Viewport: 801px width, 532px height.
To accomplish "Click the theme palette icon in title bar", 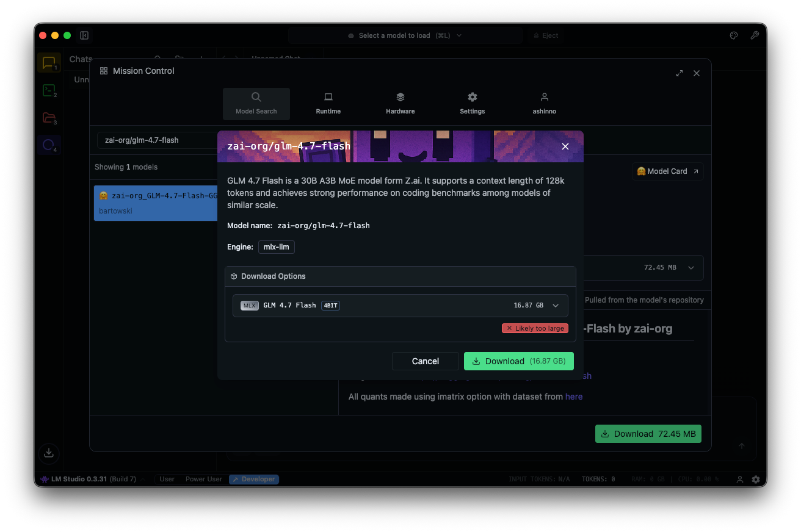I will pos(734,35).
